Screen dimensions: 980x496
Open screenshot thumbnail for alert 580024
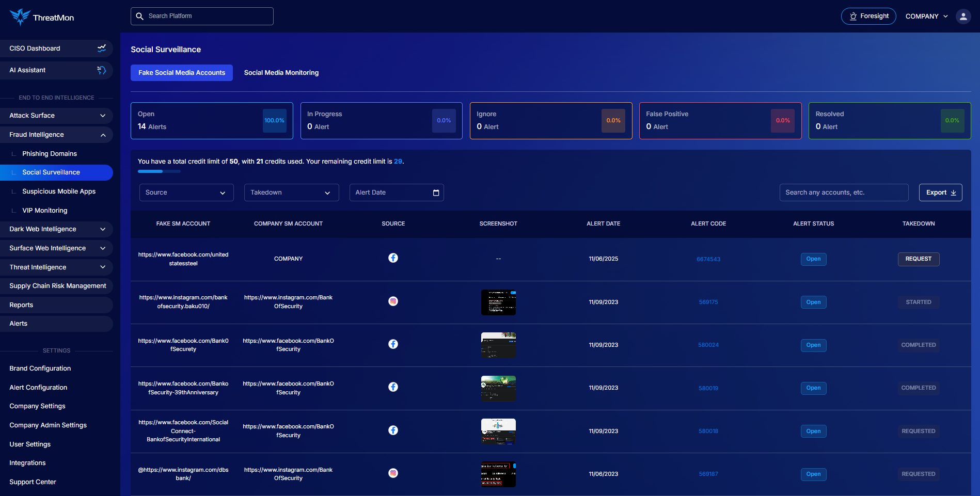point(498,345)
